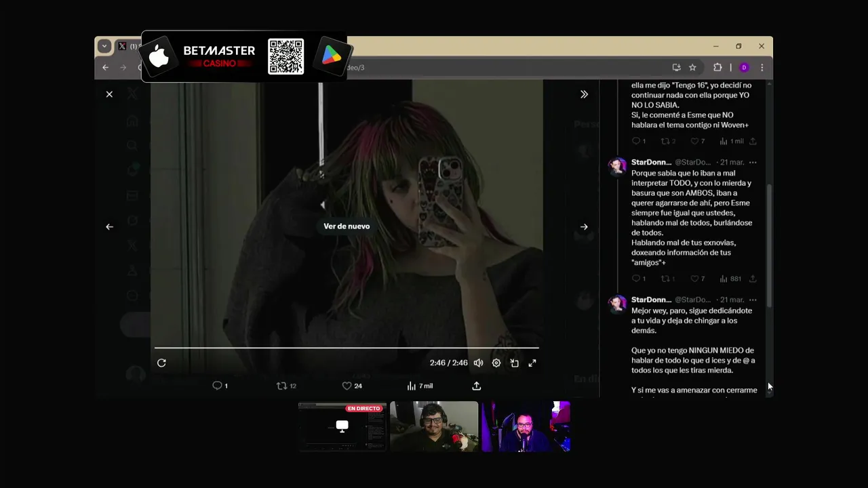The width and height of the screenshot is (868, 488).
Task: Click the Apple App Store icon on Betmaster banner
Action: pyautogui.click(x=159, y=56)
